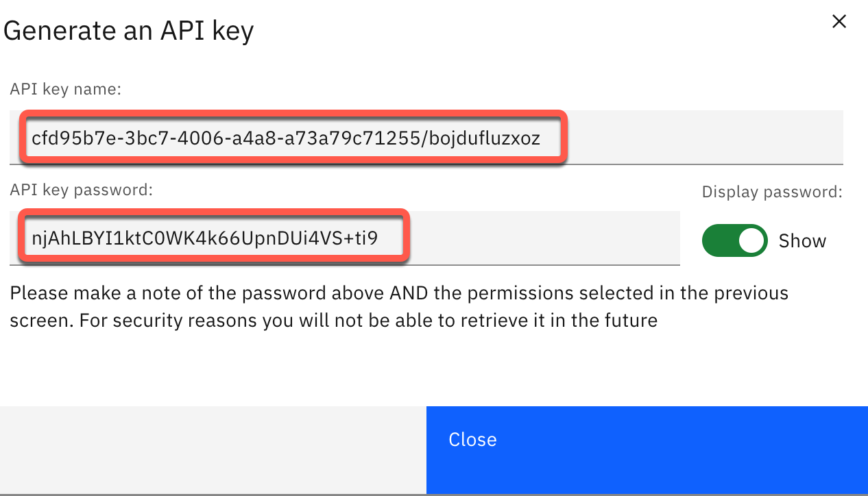Click the Generate an API key heading
Image resolution: width=868 pixels, height=496 pixels.
click(129, 31)
